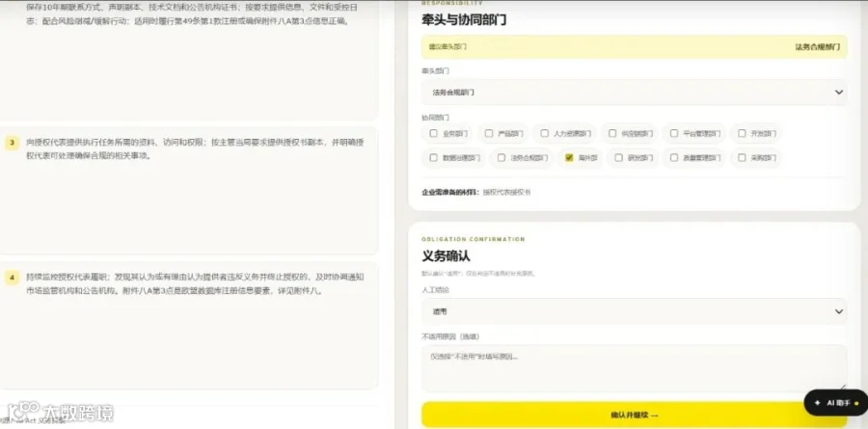Tick the 质量管理部门 checkbox
Viewport: 868px width, 429px height.
(x=674, y=158)
